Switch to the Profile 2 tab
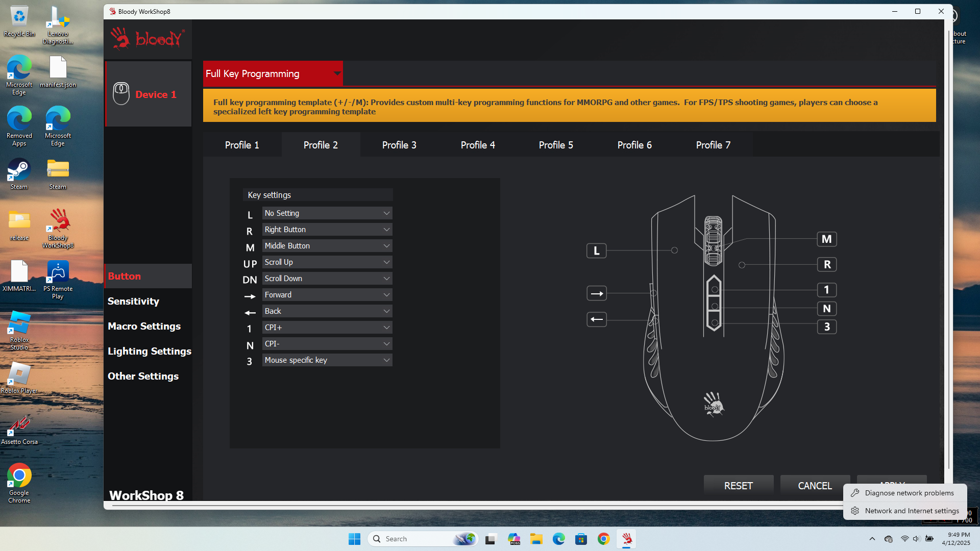This screenshot has height=551, width=980. [x=321, y=145]
